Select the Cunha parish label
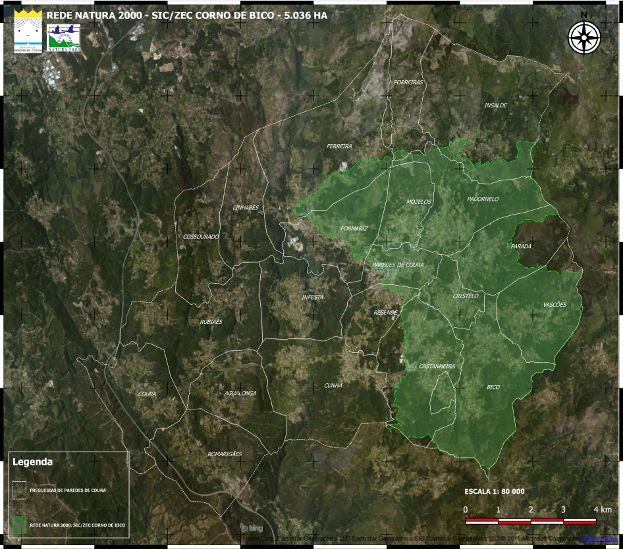The height and width of the screenshot is (549, 623). click(334, 384)
